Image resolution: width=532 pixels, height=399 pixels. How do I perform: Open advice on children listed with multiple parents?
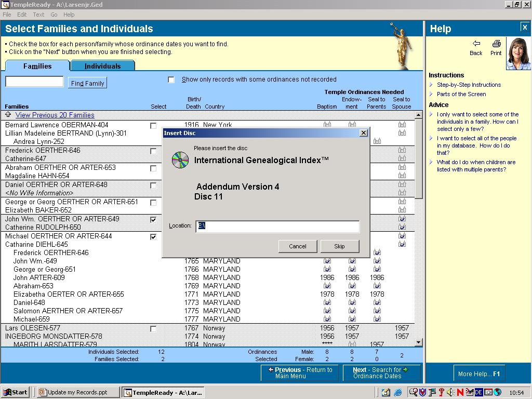(476, 166)
